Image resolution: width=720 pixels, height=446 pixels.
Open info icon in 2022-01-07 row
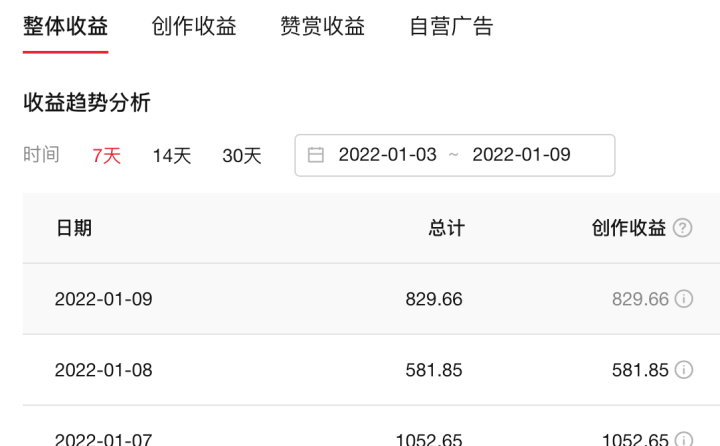coord(684,438)
